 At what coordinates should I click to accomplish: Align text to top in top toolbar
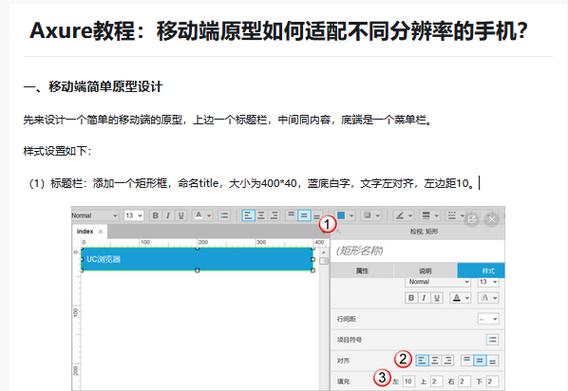(291, 215)
